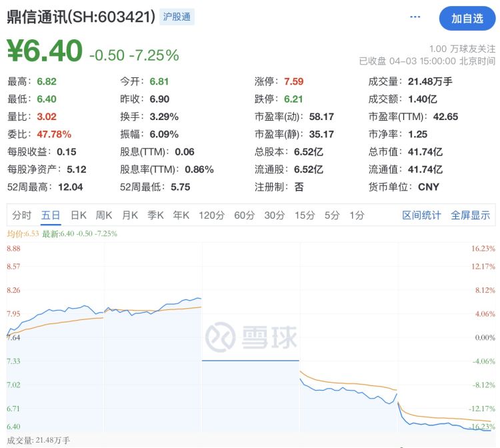The width and height of the screenshot is (500, 448).
Task: Click the 每股收益 value 0.15
Action: point(66,152)
